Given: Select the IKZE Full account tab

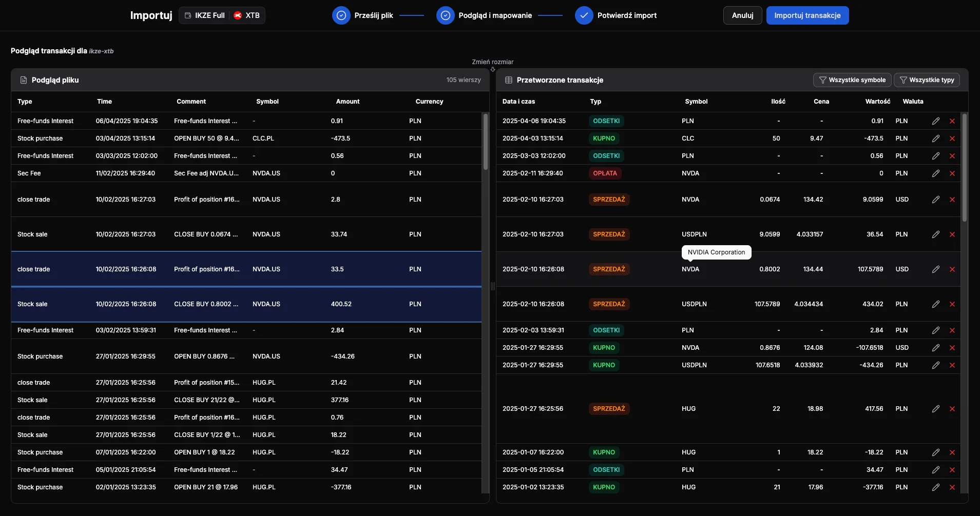Looking at the screenshot, I should [205, 15].
